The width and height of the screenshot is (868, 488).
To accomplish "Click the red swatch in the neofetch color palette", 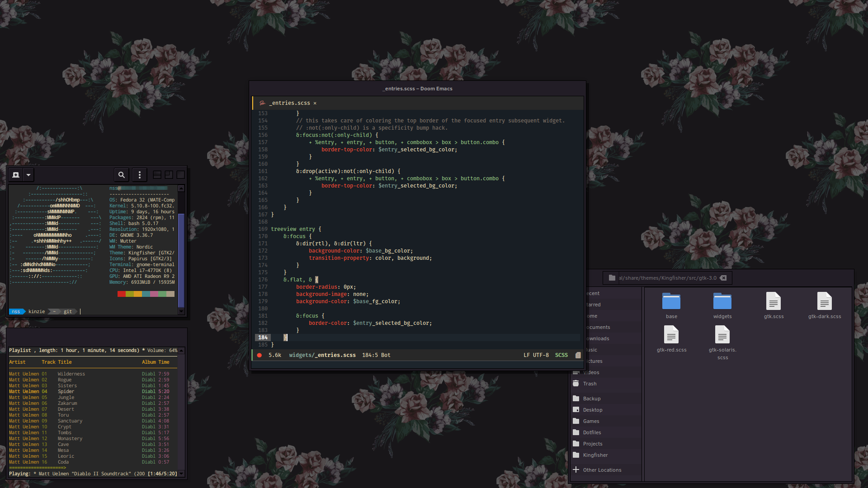I will click(x=121, y=294).
